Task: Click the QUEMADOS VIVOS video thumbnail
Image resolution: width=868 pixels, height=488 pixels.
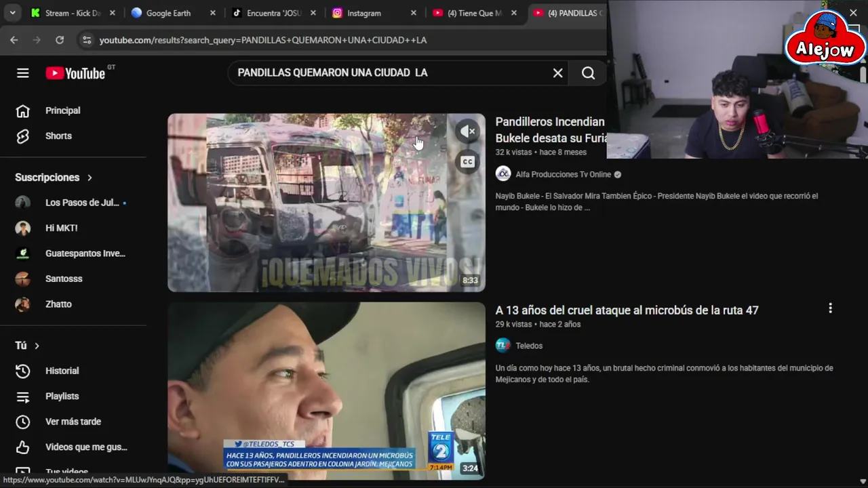Action: pos(326,203)
